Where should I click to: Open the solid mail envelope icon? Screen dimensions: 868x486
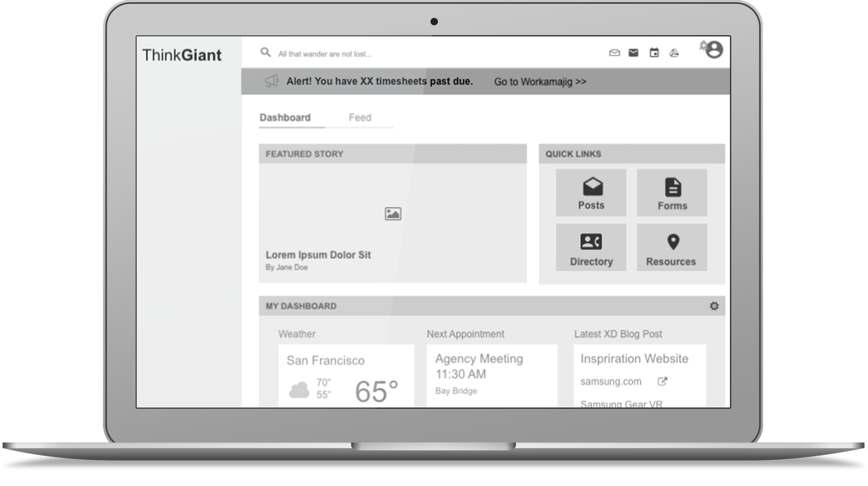633,53
